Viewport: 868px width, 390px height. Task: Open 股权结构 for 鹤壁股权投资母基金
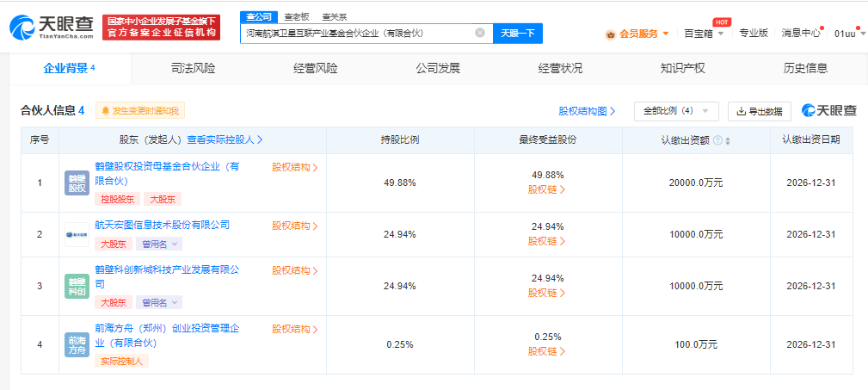(295, 167)
